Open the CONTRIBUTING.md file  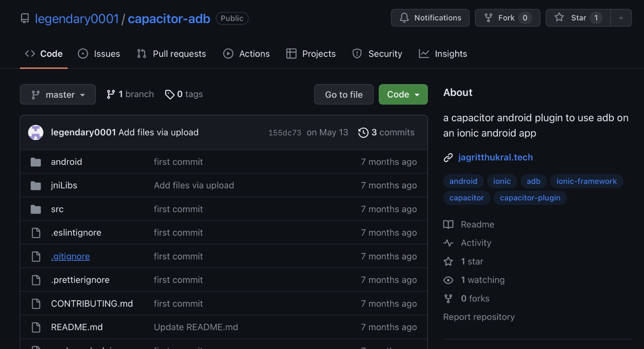pyautogui.click(x=92, y=304)
